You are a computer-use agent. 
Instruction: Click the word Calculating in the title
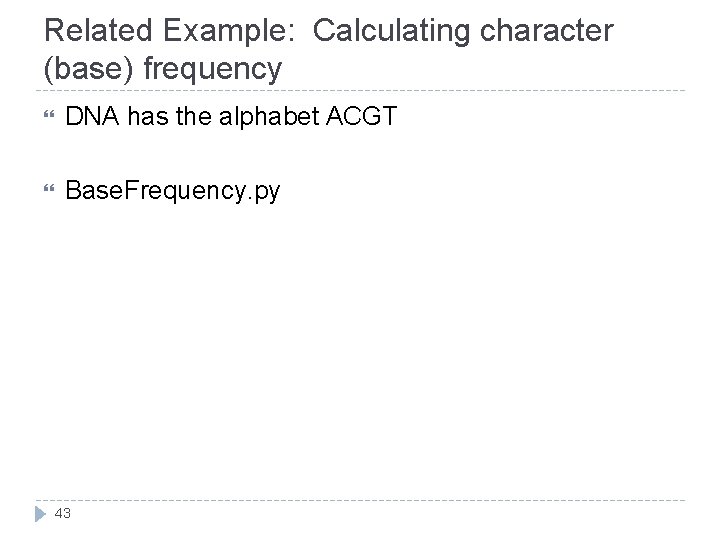pos(391,32)
